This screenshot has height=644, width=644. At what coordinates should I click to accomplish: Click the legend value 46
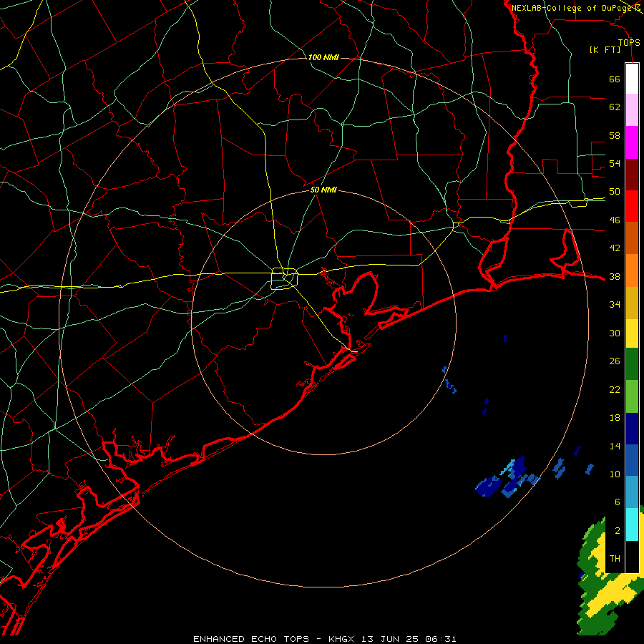tap(615, 220)
